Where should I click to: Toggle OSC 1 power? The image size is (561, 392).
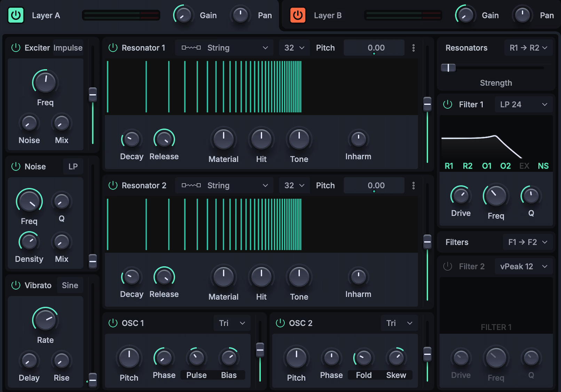[113, 323]
